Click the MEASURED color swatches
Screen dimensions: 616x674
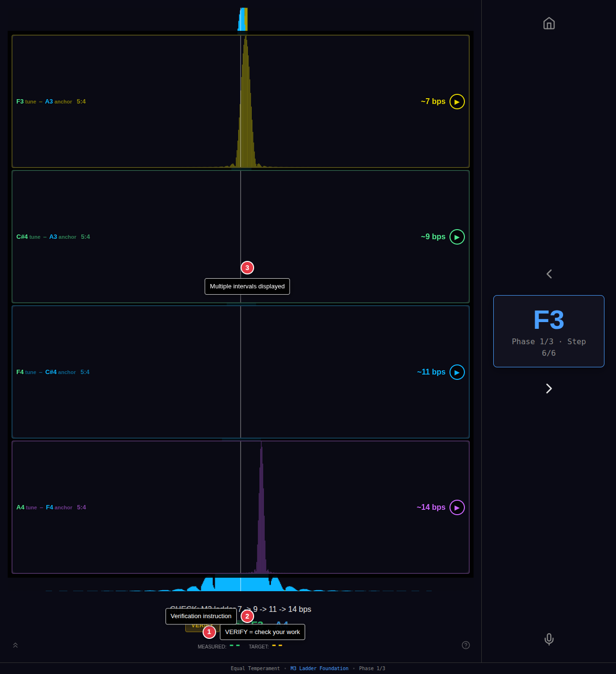pyautogui.click(x=235, y=647)
